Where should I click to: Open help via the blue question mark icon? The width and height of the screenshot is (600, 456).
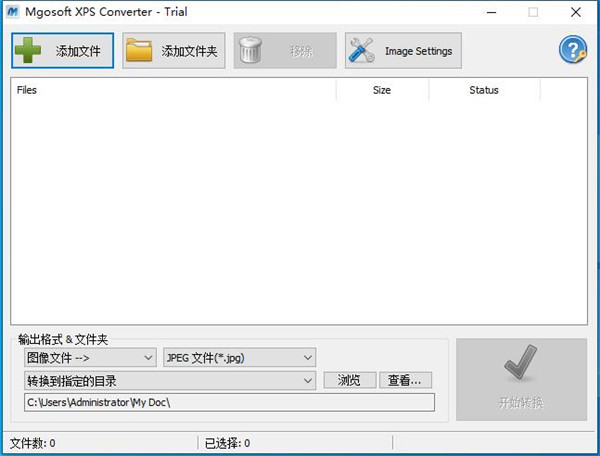point(572,50)
